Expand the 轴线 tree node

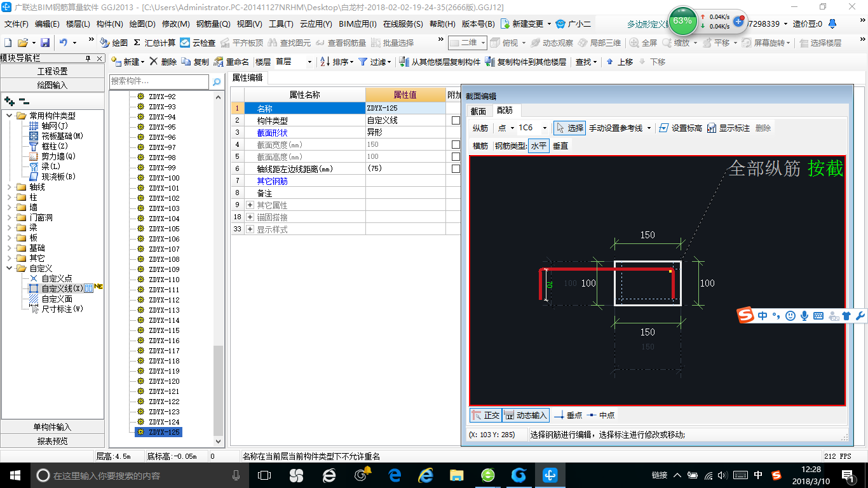[x=10, y=187]
